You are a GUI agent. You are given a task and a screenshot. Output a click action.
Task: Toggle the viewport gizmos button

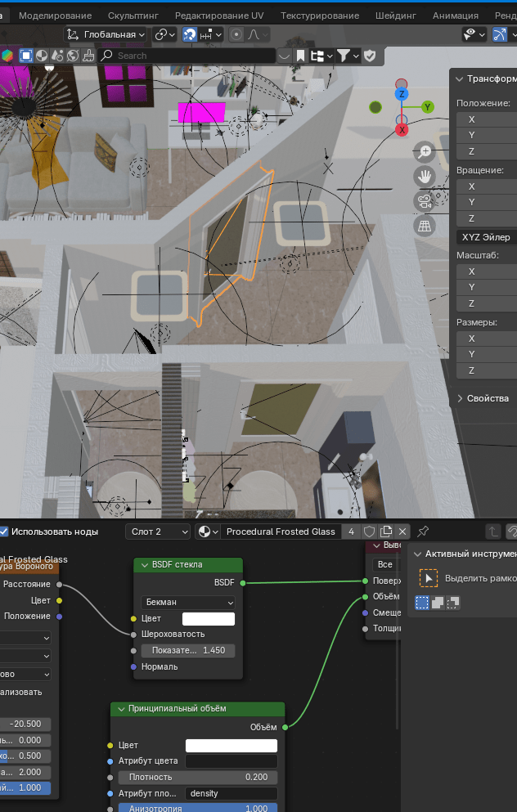(499, 34)
